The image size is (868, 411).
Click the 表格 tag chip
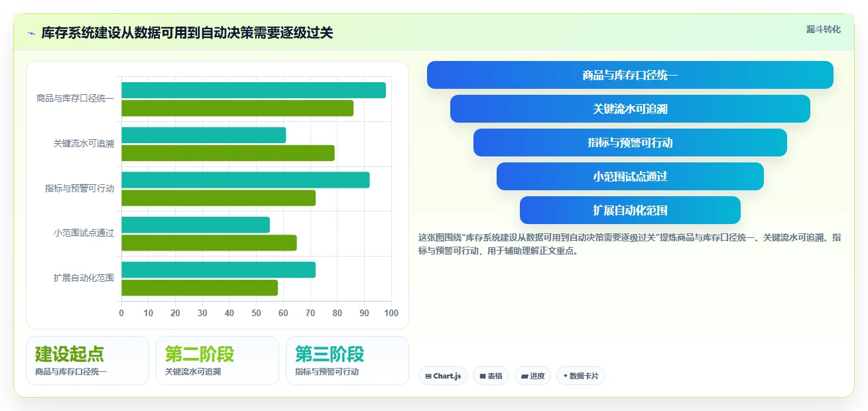tap(491, 376)
